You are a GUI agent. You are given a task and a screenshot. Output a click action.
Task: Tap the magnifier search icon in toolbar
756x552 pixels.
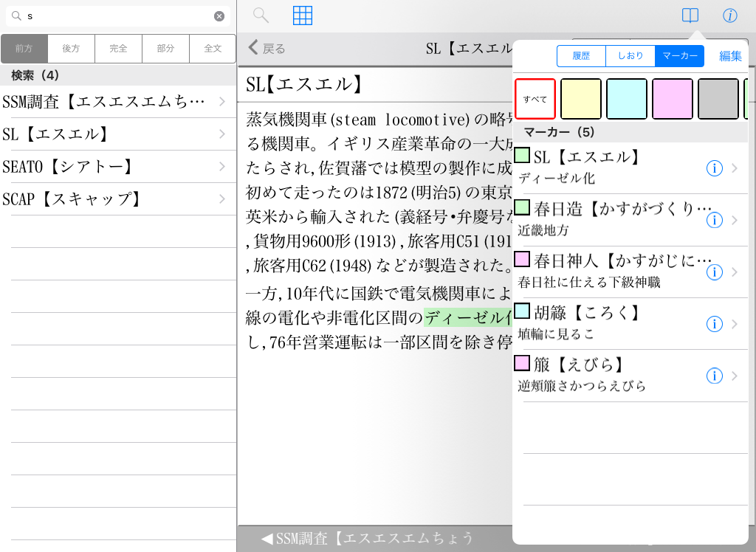[x=261, y=15]
